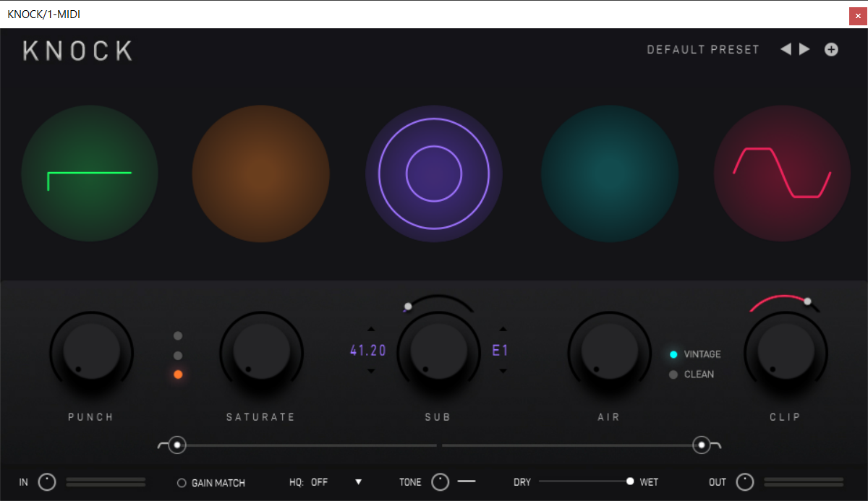Click the 41.20 frequency value
This screenshot has height=501, width=868.
368,351
